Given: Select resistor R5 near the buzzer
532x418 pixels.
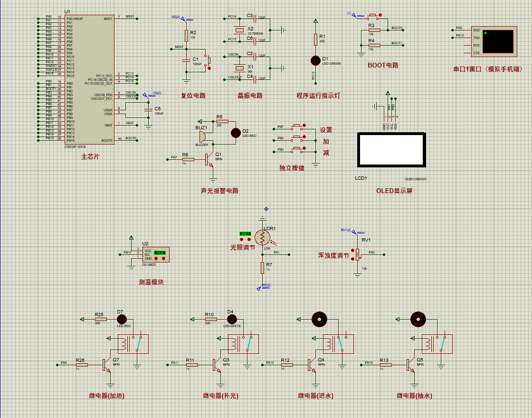Looking at the screenshot, I should point(222,122).
